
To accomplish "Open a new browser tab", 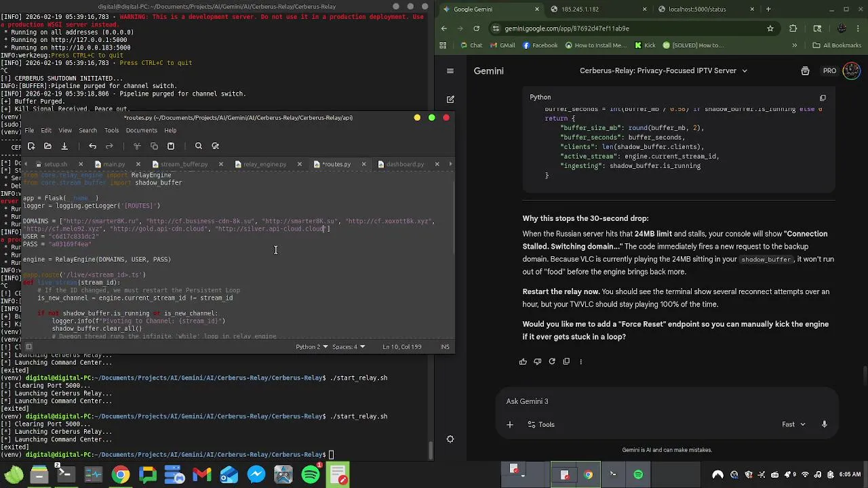I will click(x=768, y=9).
